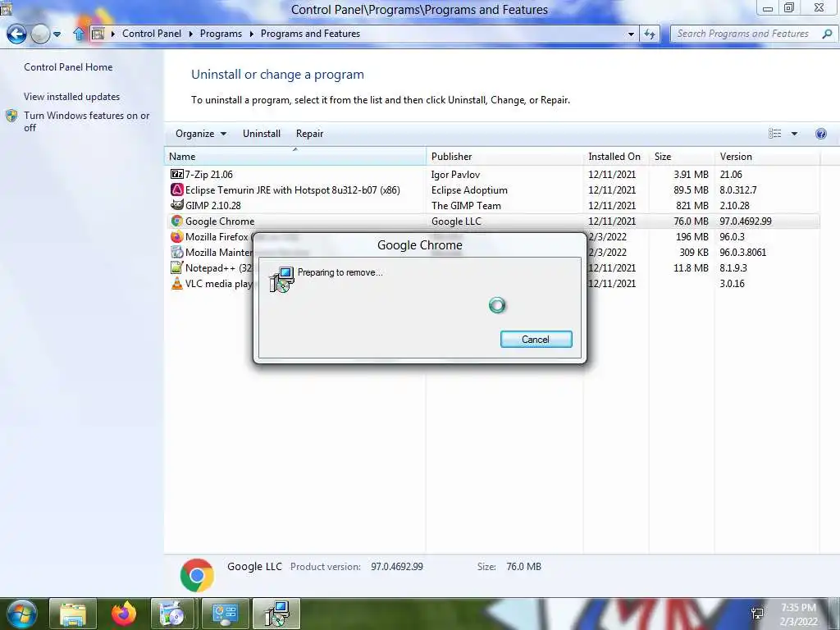
Task: Click the Mozilla Maintenance Service icon
Action: click(177, 252)
